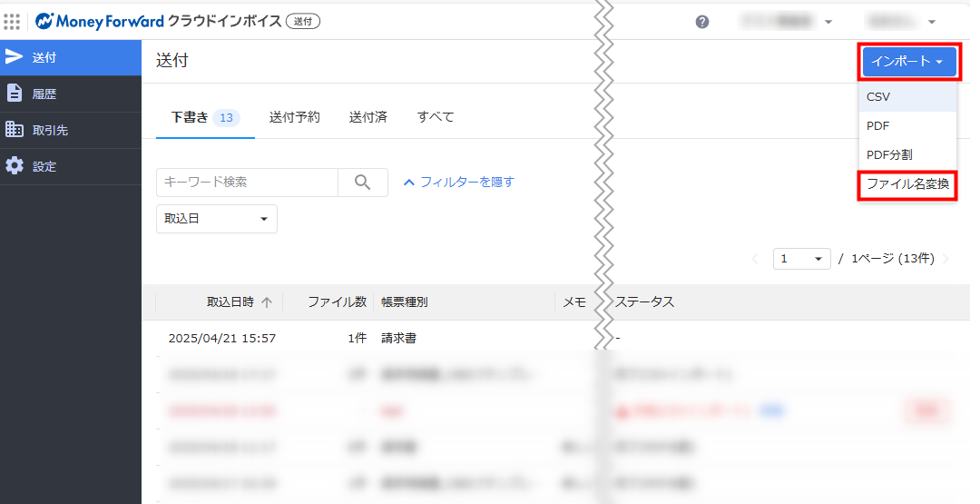Open the help question mark icon
The image size is (980, 504).
701,22
